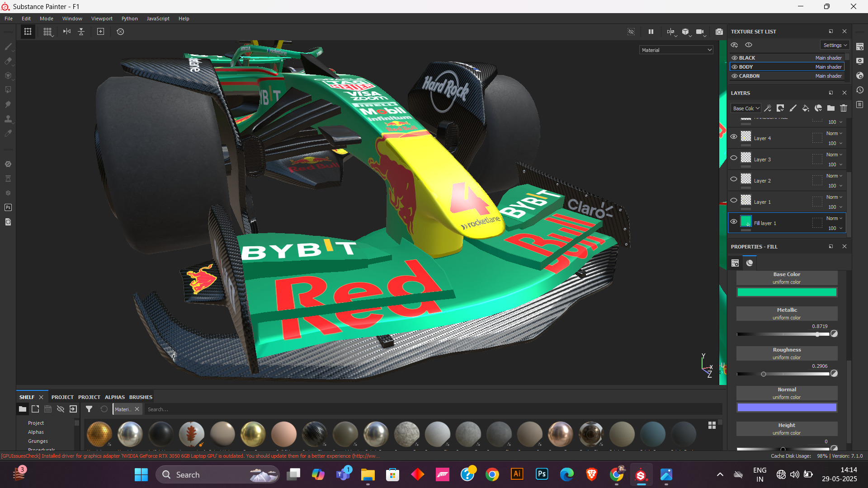Image resolution: width=868 pixels, height=488 pixels.
Task: Open Fill layer 1 blend mode dropdown
Action: 834,218
